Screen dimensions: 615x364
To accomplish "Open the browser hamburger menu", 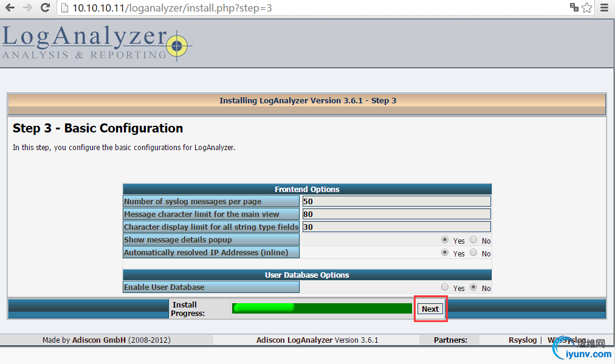I will (x=605, y=7).
